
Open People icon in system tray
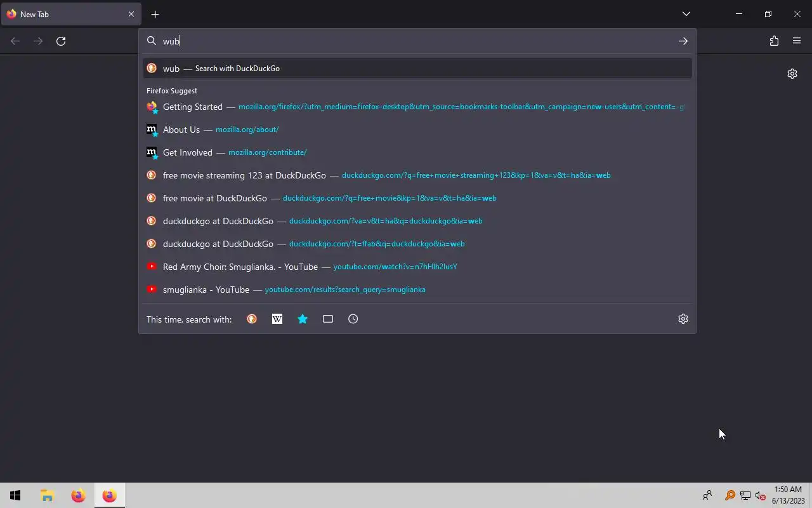click(x=707, y=495)
